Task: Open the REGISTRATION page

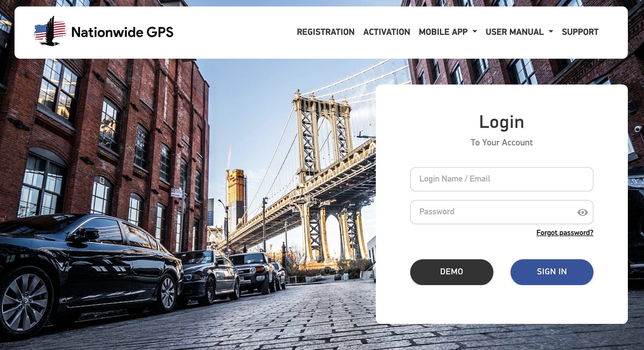Action: (x=325, y=32)
